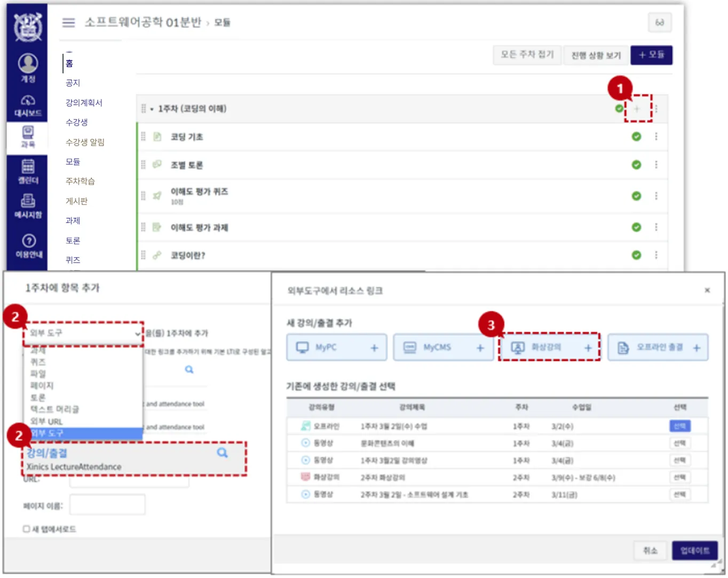This screenshot has width=728, height=578.
Task: Click the plus sign on 오프라인 출결
Action: 697,348
